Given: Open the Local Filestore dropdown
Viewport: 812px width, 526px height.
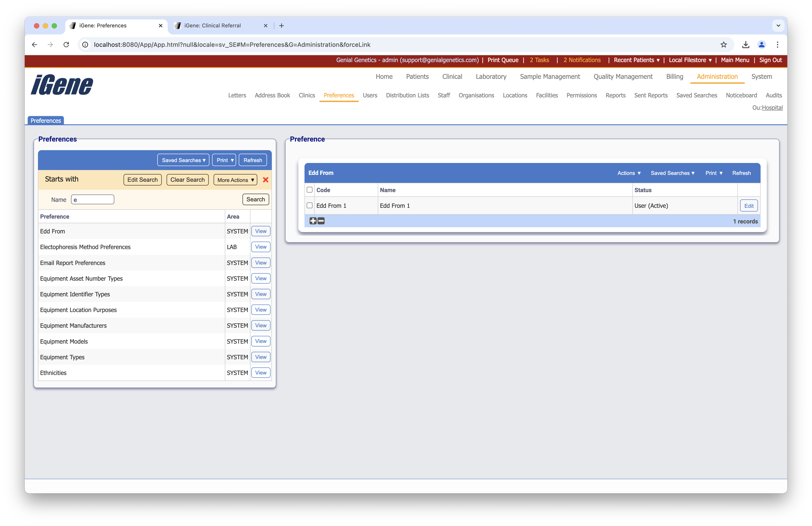Looking at the screenshot, I should pos(690,60).
